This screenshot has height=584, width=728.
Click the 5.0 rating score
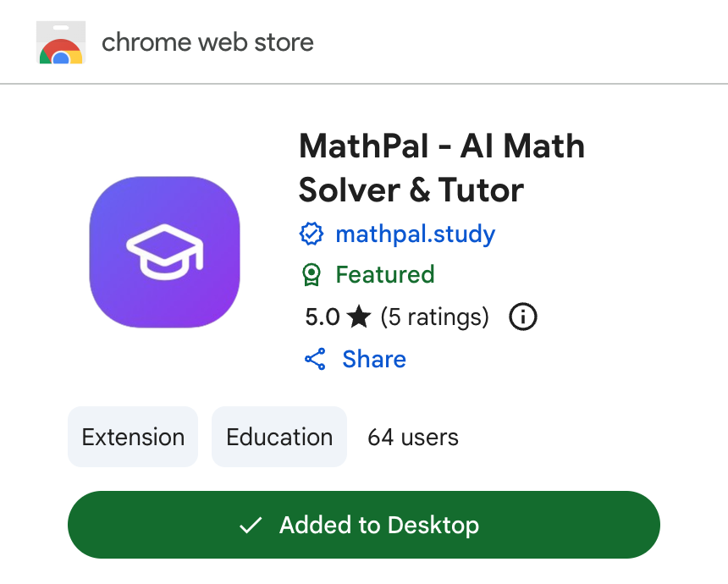[x=322, y=317]
